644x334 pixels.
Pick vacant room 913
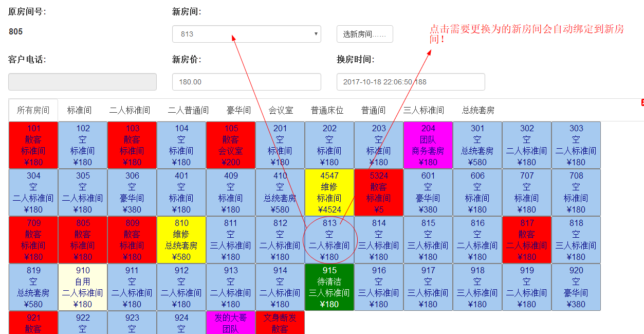pyautogui.click(x=231, y=287)
